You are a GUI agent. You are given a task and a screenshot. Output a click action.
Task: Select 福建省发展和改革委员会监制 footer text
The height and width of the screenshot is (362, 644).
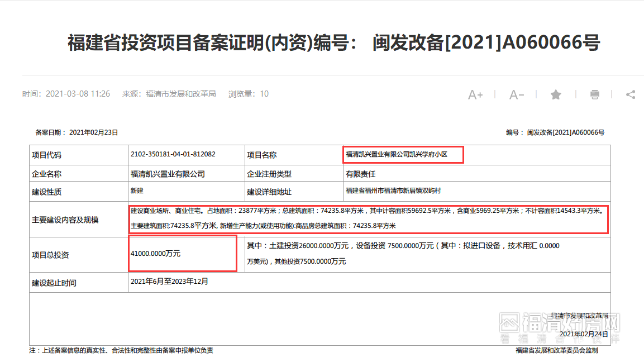[556, 350]
